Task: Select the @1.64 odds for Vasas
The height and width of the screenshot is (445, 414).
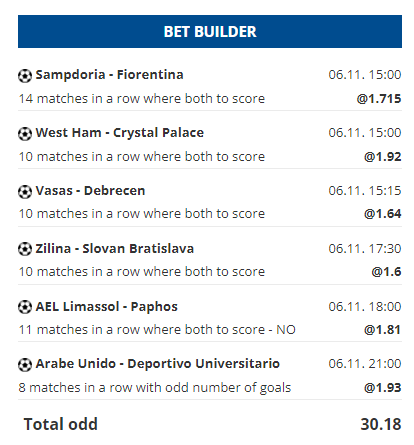Action: point(383,214)
